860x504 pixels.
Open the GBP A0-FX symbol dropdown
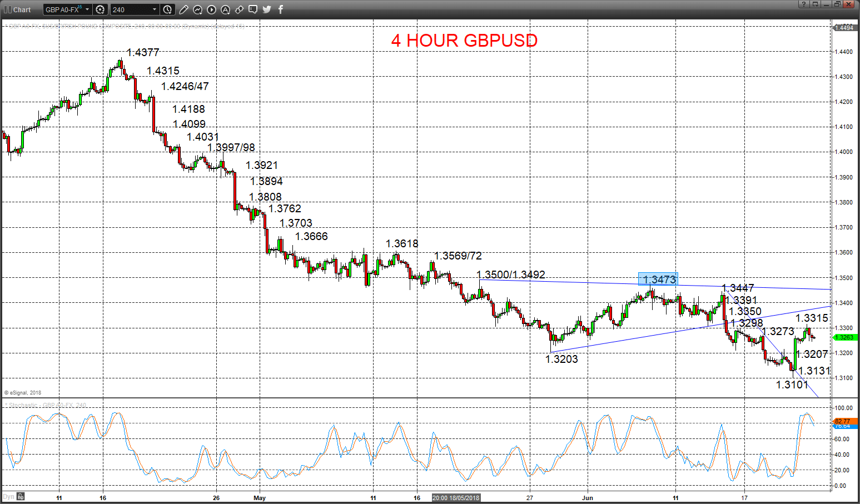[87, 9]
